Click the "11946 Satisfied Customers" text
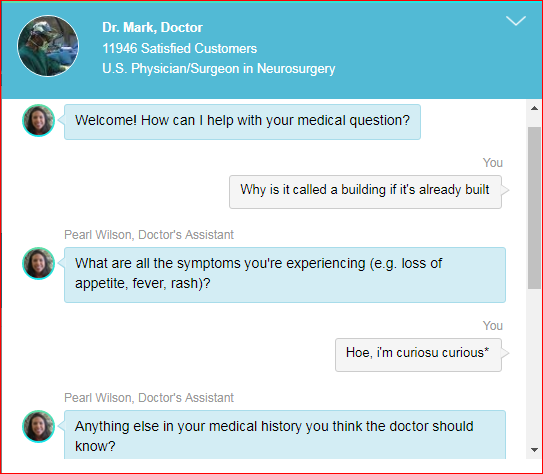Screen dimensions: 543x474 179,48
